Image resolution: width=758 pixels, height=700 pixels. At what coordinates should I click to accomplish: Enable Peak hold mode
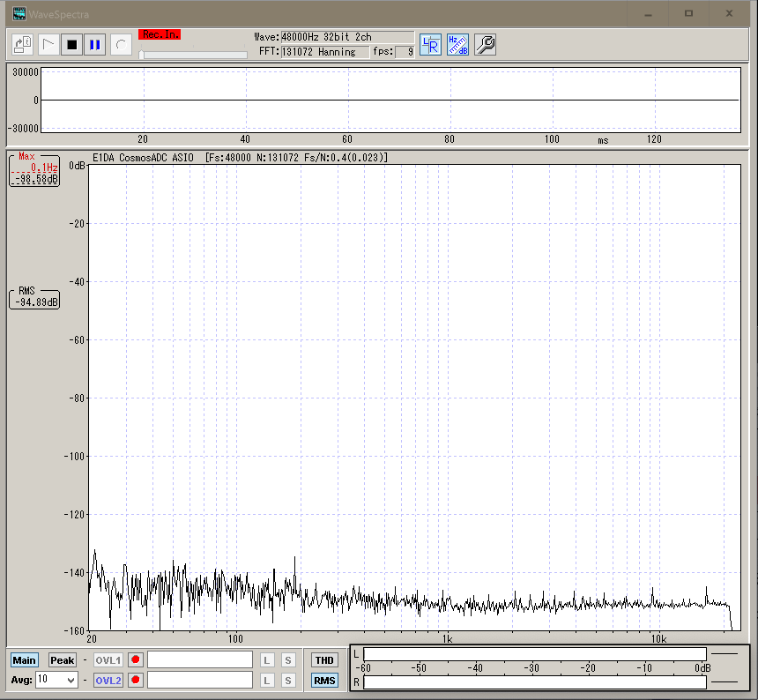click(63, 660)
